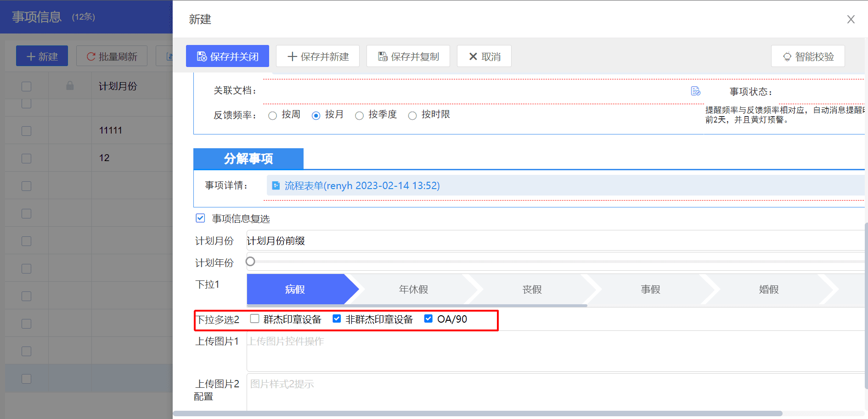Viewport: 868px width, 419px height.
Task: Click the 保存并新建 button
Action: click(x=318, y=56)
